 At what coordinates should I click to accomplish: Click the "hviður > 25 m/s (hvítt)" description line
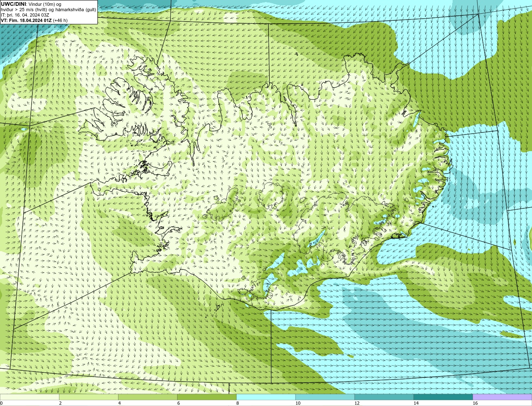(x=49, y=10)
